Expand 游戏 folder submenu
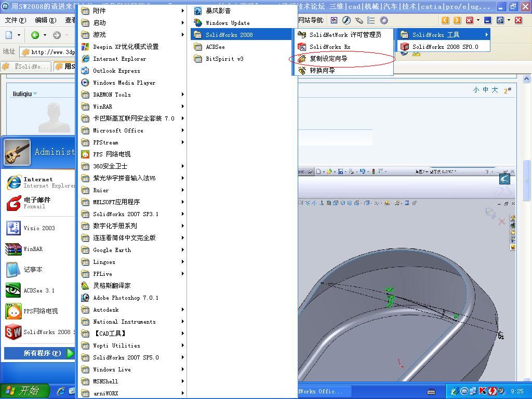Screen dimensions: 532x399 click(132, 35)
